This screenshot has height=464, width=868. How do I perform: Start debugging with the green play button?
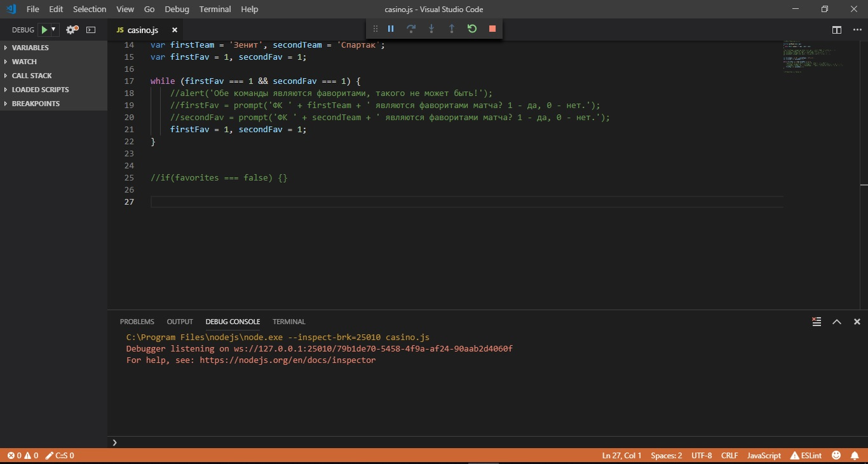(44, 29)
